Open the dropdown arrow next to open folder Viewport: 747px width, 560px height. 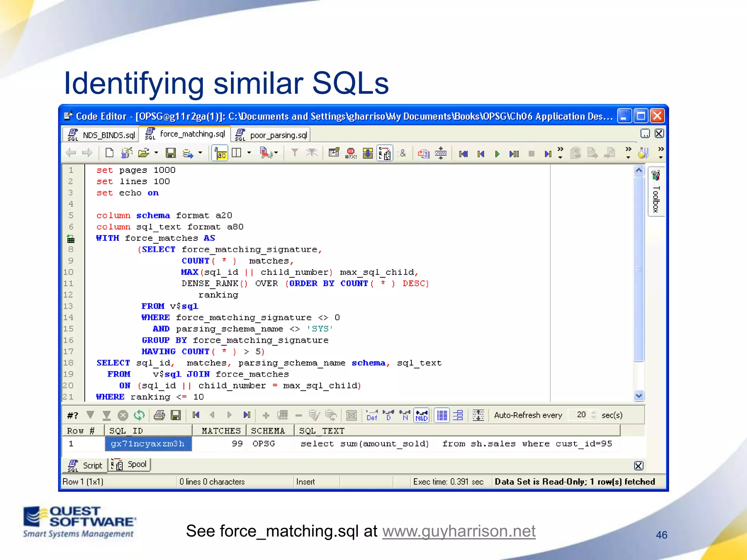[156, 153]
